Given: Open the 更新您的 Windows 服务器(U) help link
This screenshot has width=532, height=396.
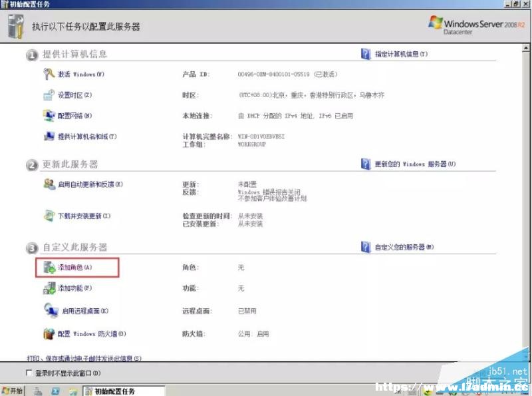Looking at the screenshot, I should [x=415, y=164].
